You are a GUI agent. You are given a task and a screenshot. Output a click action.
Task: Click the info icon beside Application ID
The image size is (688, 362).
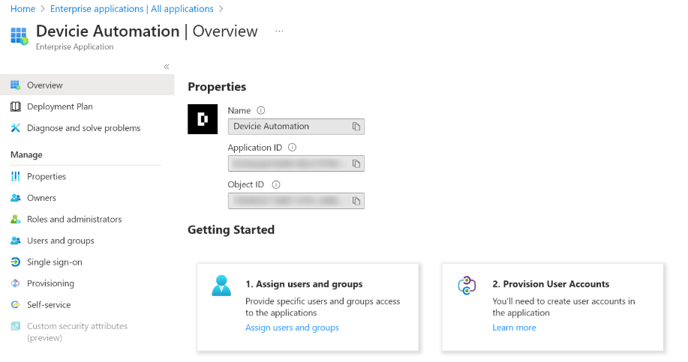(292, 147)
